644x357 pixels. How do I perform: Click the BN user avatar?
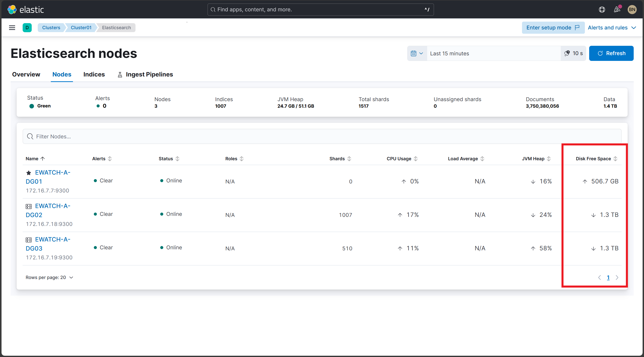coord(632,9)
